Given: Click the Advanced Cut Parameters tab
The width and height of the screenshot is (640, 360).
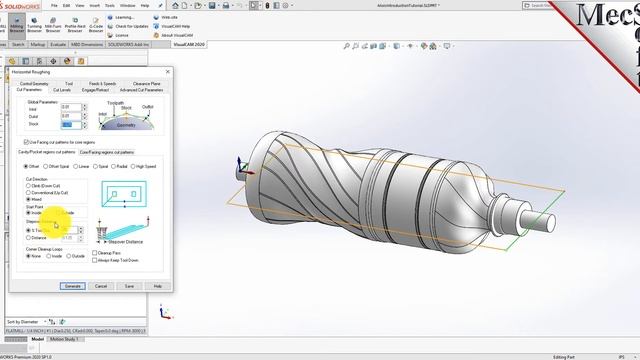Looking at the screenshot, I should pyautogui.click(x=141, y=90).
